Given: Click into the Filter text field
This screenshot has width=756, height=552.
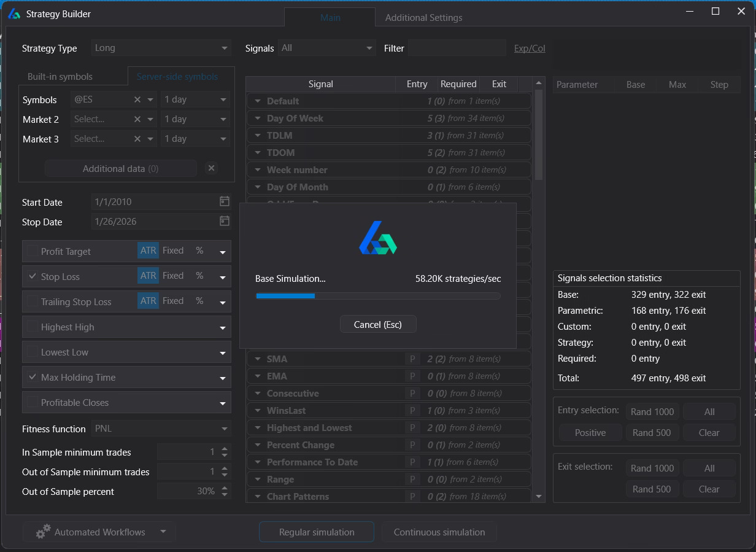Looking at the screenshot, I should [456, 48].
